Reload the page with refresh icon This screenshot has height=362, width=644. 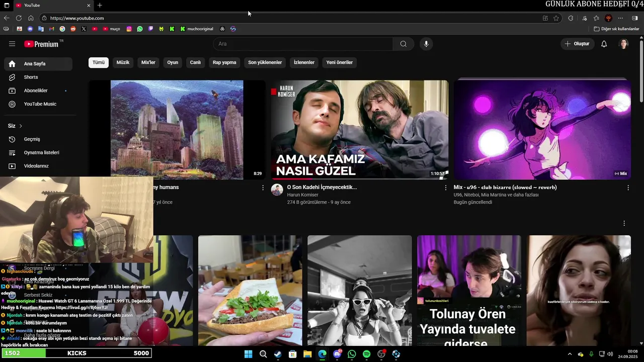pos(19,18)
